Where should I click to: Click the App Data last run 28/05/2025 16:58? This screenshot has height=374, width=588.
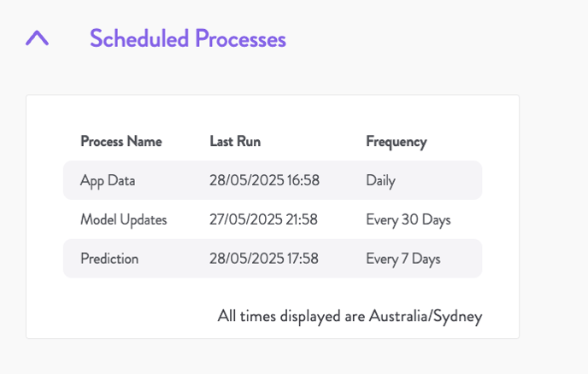[x=264, y=180]
